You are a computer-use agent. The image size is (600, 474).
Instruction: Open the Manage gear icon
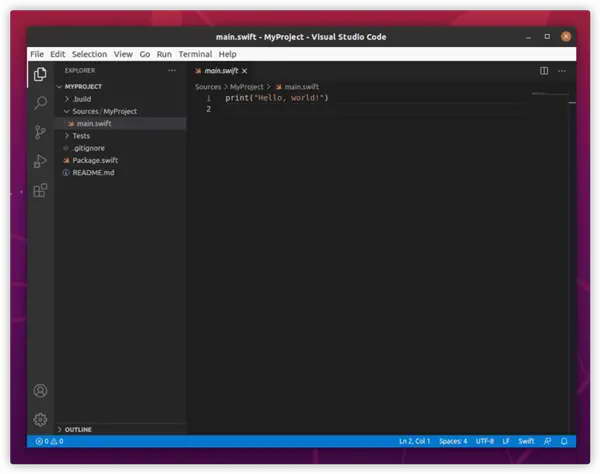pyautogui.click(x=40, y=420)
